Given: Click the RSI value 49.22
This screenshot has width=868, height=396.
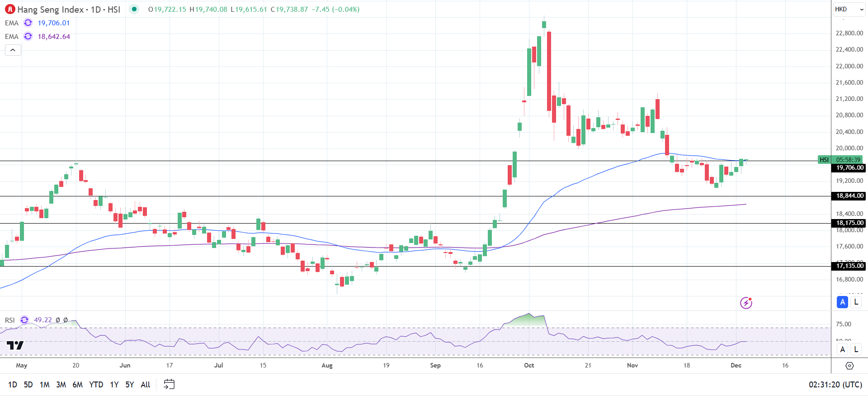Looking at the screenshot, I should click(x=43, y=320).
